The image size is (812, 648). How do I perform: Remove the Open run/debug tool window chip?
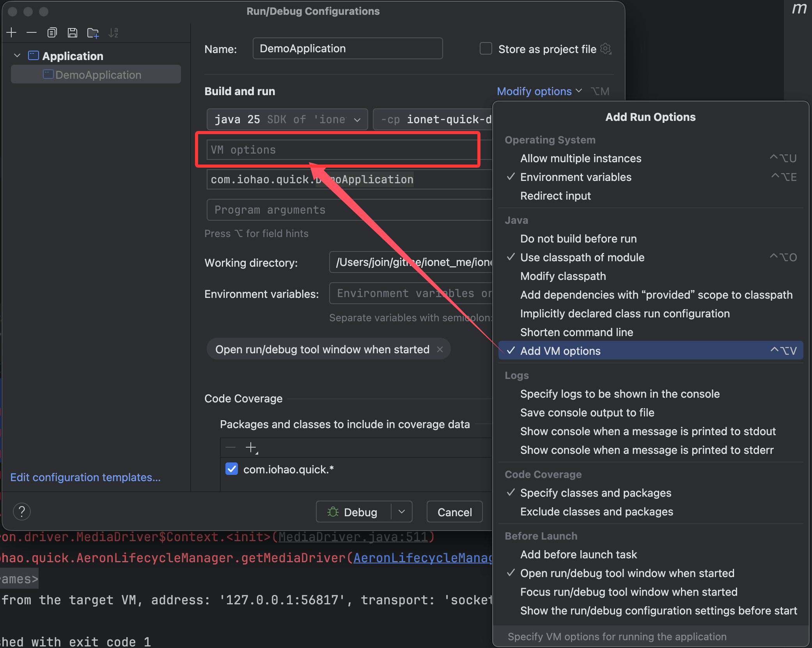click(x=440, y=349)
